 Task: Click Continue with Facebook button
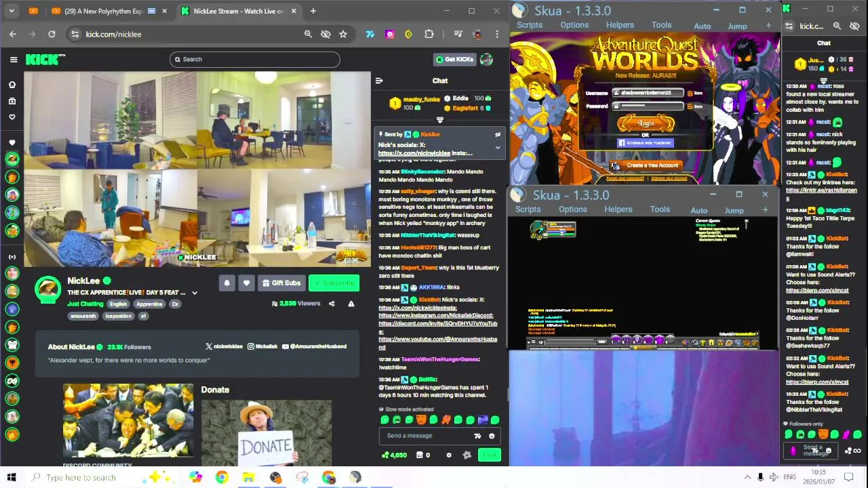645,143
